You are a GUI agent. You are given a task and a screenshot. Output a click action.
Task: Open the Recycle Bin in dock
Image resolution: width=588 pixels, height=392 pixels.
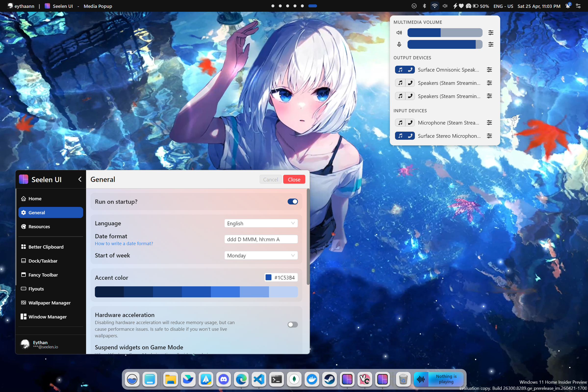[x=403, y=379]
